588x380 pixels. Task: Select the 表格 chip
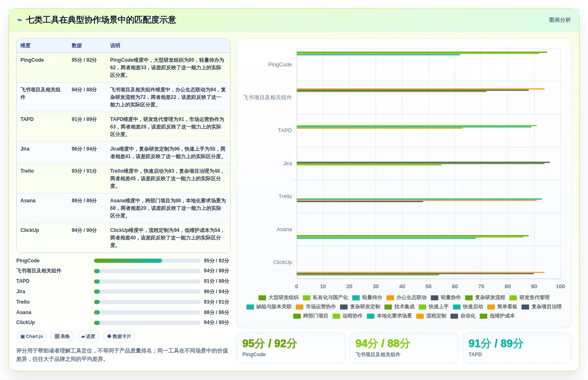62,337
